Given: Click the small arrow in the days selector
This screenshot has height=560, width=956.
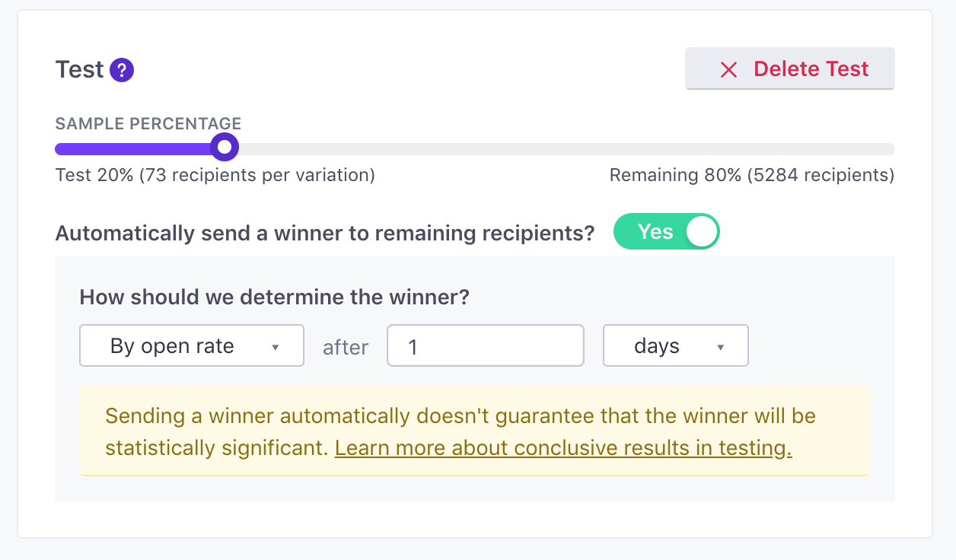Looking at the screenshot, I should tap(720, 348).
